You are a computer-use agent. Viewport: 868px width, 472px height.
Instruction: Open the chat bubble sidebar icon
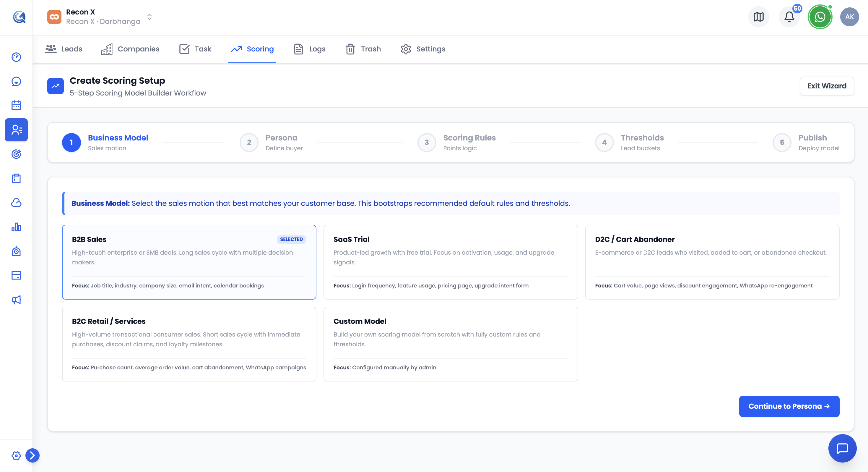pyautogui.click(x=16, y=81)
